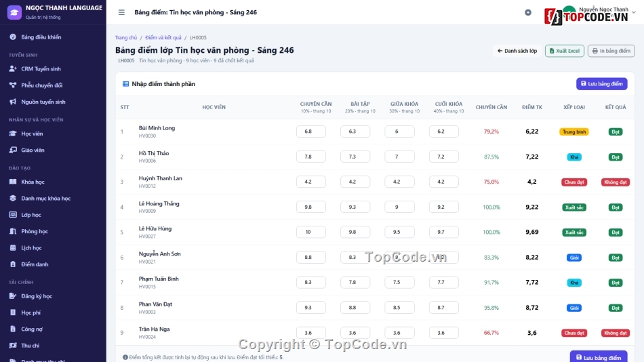This screenshot has width=644, height=362.
Task: Click the Phòng học building icon
Action: (13, 231)
